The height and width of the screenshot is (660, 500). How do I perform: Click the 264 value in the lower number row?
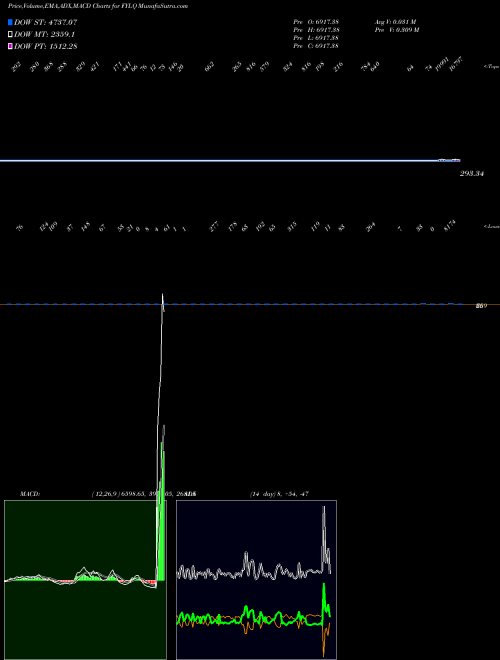pyautogui.click(x=370, y=228)
